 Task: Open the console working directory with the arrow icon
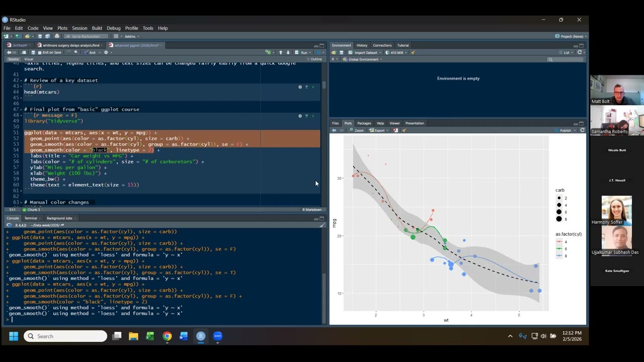pyautogui.click(x=62, y=225)
